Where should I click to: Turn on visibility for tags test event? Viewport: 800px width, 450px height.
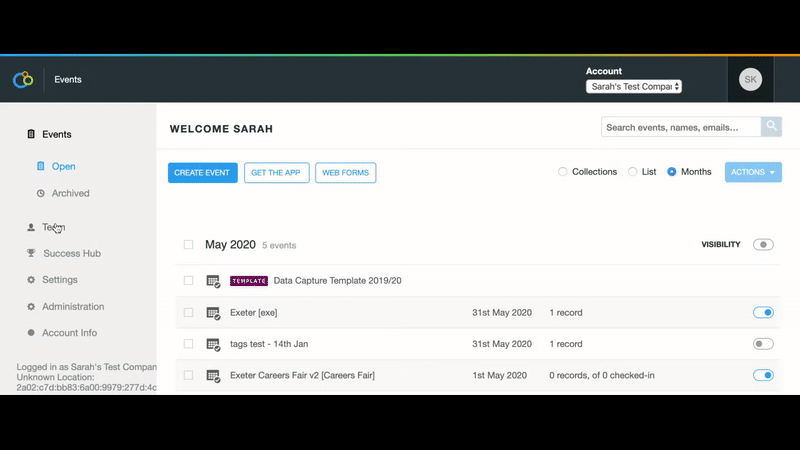[763, 344]
